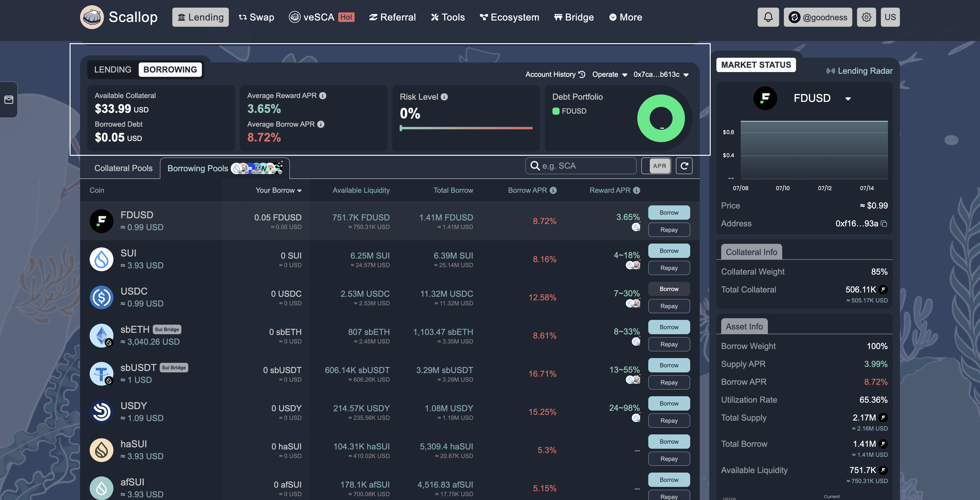The image size is (980, 500).
Task: Click FDUSD logo in Market Status
Action: pyautogui.click(x=765, y=98)
